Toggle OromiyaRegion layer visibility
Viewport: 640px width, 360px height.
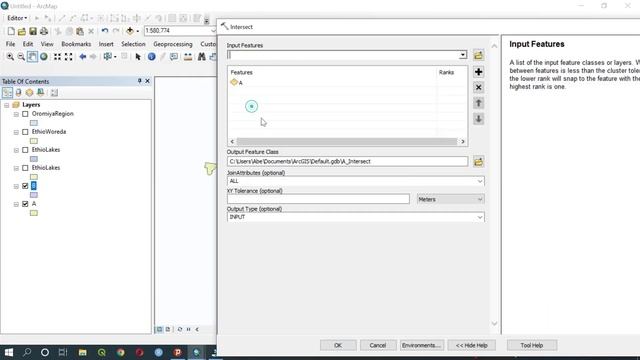[x=25, y=114]
